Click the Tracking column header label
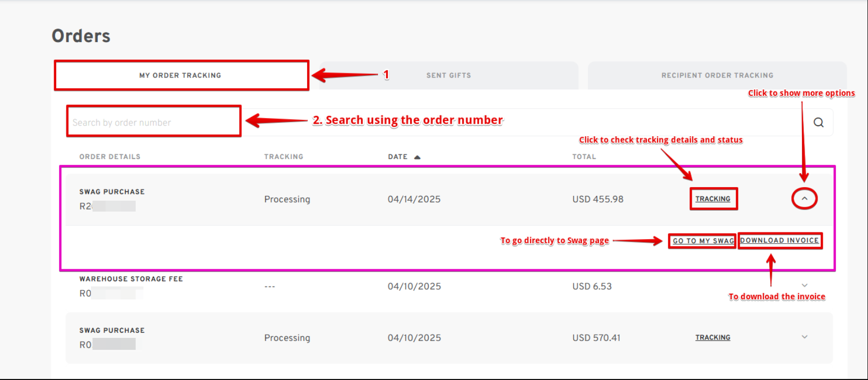 click(283, 156)
